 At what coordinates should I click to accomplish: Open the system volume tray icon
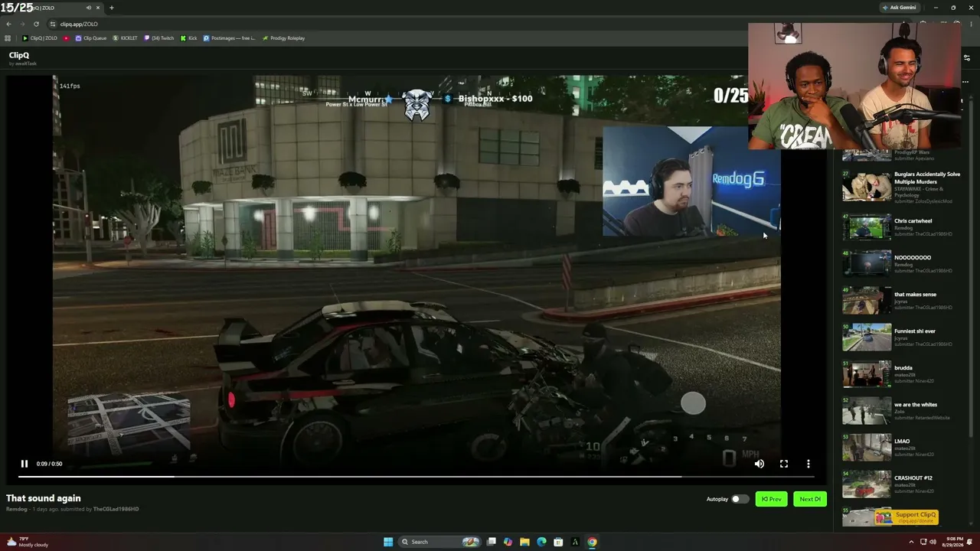(933, 542)
